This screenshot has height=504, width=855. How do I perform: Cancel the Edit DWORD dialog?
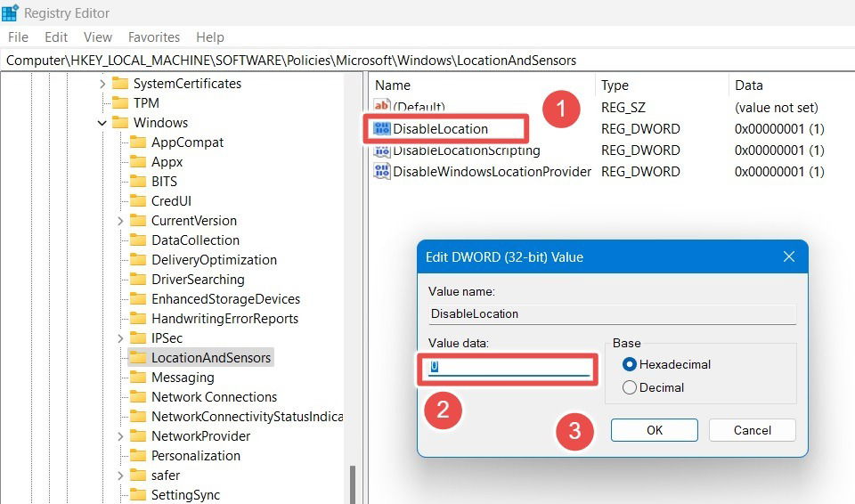pyautogui.click(x=753, y=430)
